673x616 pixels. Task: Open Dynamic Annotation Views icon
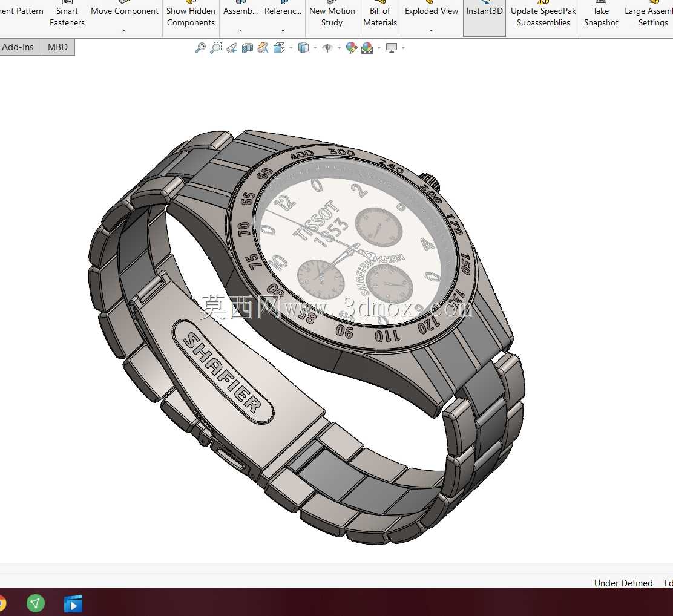coord(263,48)
